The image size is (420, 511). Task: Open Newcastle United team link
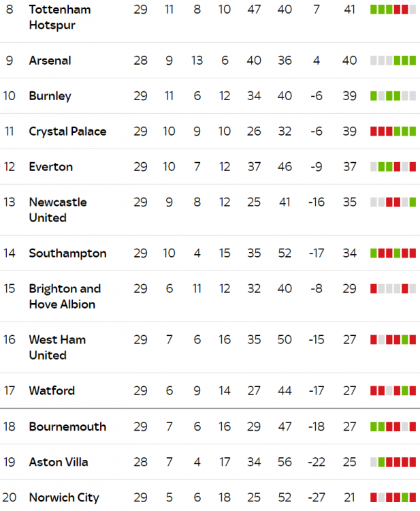(58, 210)
